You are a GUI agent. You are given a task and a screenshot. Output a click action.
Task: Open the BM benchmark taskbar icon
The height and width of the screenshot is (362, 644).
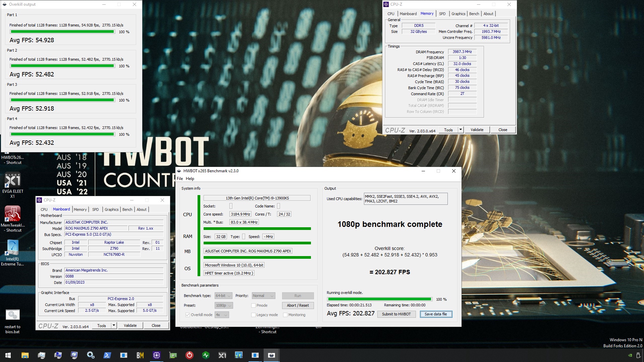pyautogui.click(x=140, y=355)
